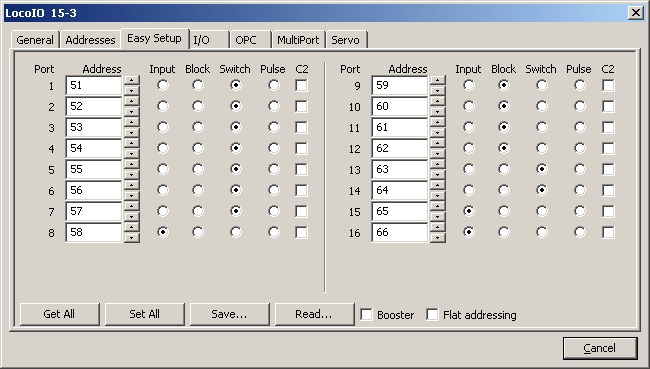Increase port 15 address with up arrow
Image resolution: width=650 pixels, height=369 pixels.
(x=437, y=206)
